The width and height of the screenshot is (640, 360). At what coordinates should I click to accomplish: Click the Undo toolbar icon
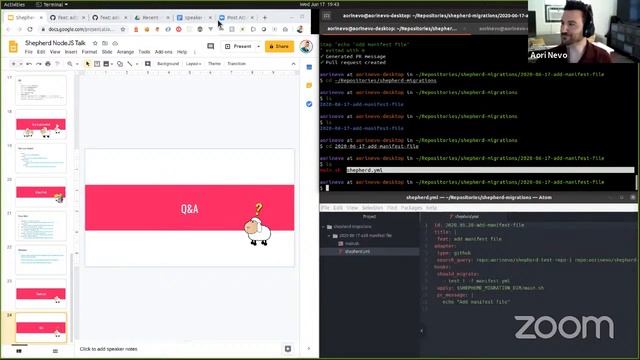pos(29,64)
